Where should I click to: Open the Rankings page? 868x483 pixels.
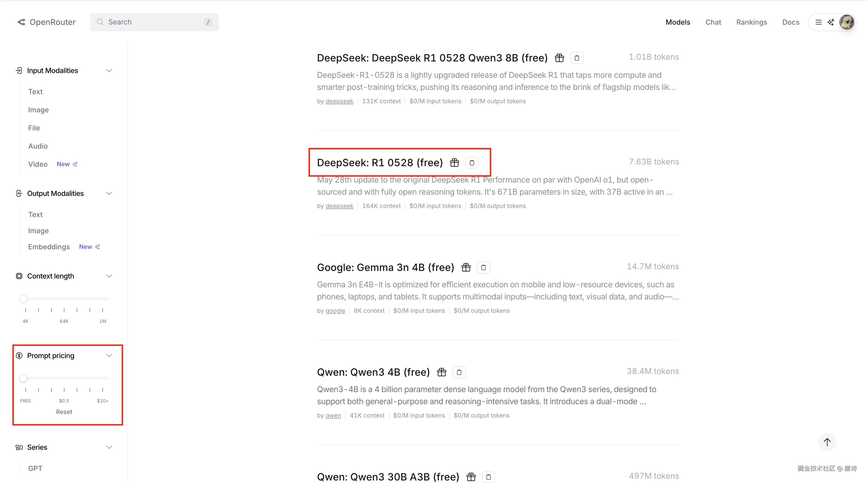click(752, 22)
